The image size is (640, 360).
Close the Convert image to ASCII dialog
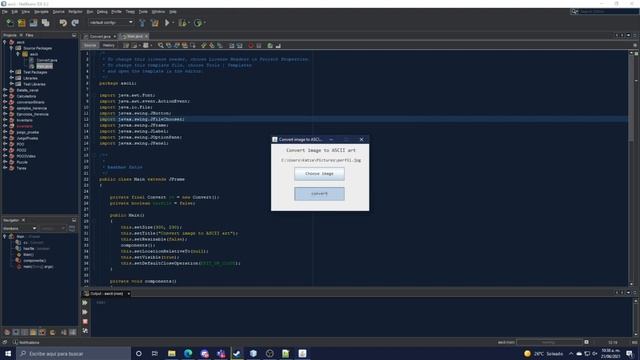361,140
